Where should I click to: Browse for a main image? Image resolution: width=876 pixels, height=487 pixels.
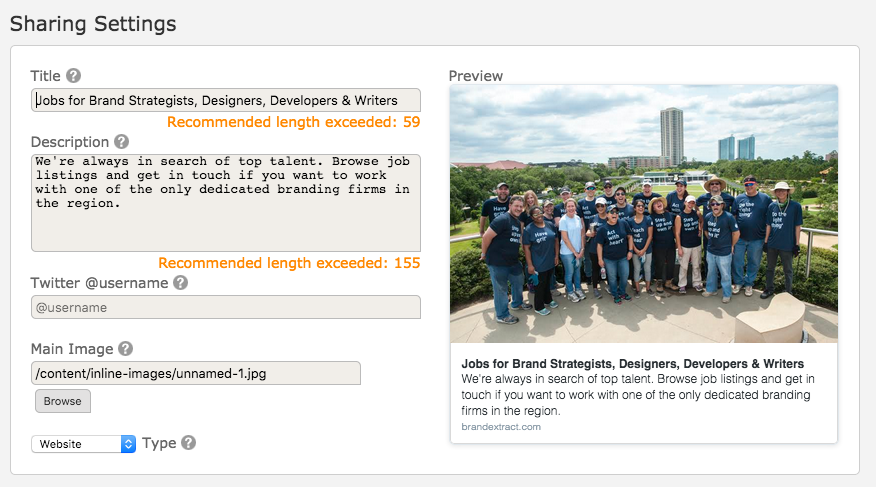[x=63, y=401]
